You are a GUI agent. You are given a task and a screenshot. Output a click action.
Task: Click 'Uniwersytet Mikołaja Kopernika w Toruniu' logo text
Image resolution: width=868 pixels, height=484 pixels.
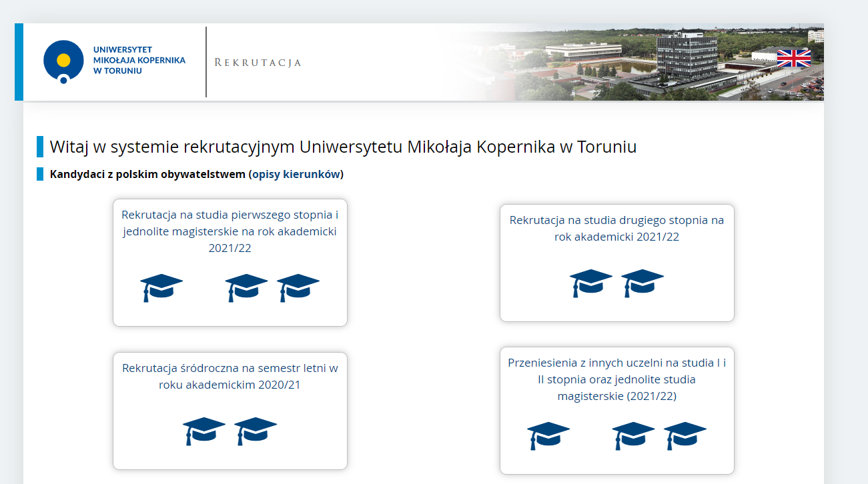click(x=139, y=60)
